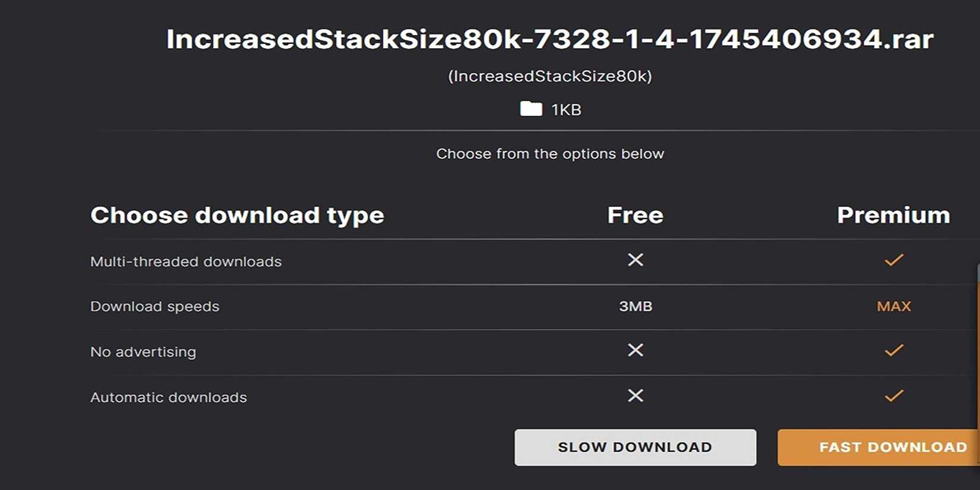Click the Premium checkmark for Automatic downloads

point(893,396)
